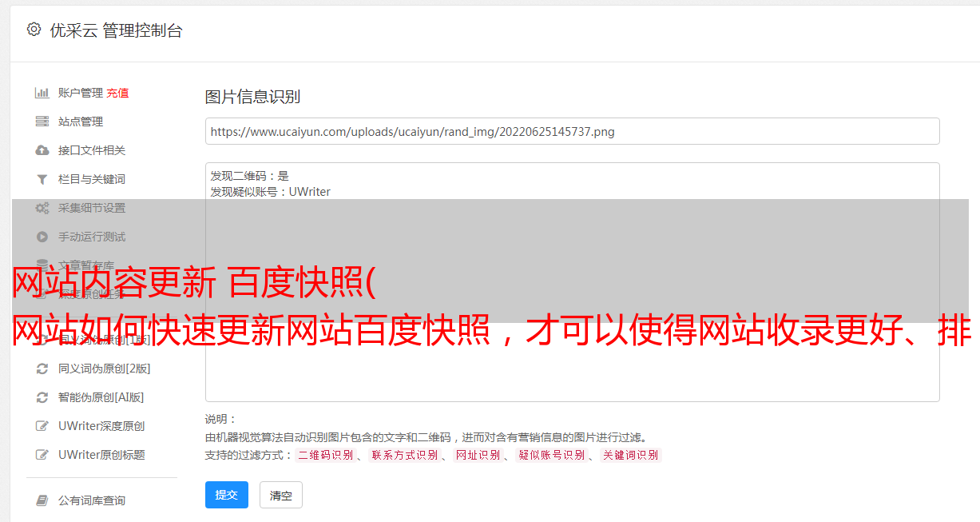Open the red 充值 recharge link

(117, 93)
